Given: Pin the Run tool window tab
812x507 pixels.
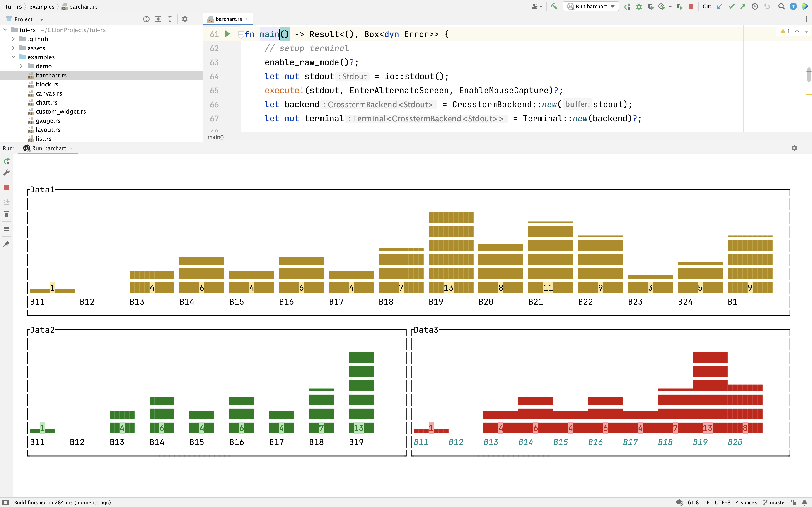Looking at the screenshot, I should pyautogui.click(x=6, y=244).
